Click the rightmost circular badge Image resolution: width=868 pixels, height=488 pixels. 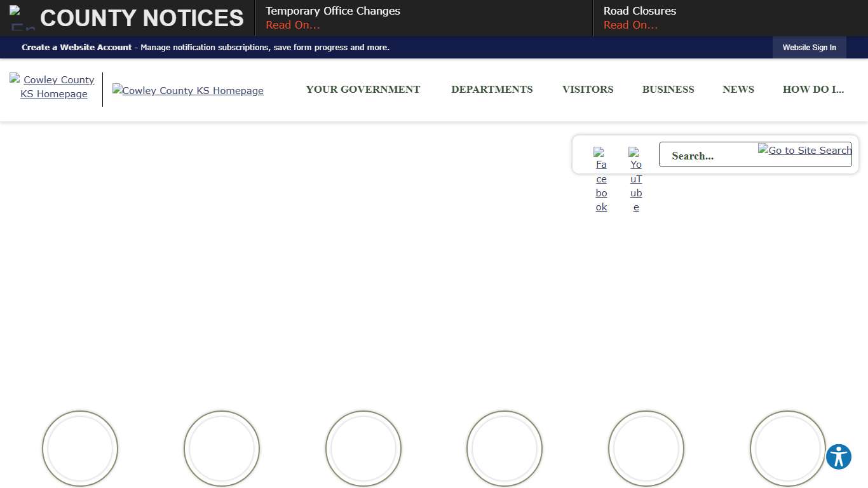click(x=788, y=448)
